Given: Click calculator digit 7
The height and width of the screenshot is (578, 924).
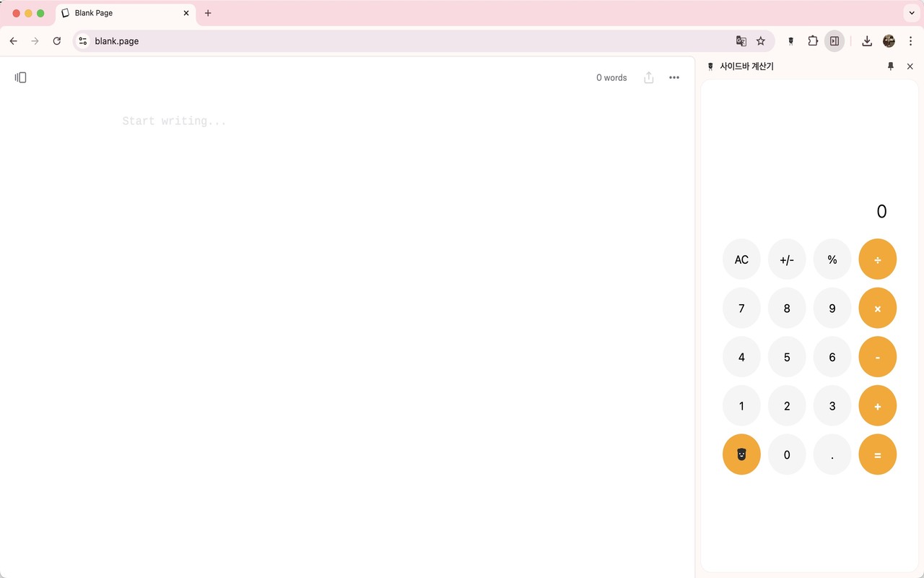Looking at the screenshot, I should tap(741, 308).
